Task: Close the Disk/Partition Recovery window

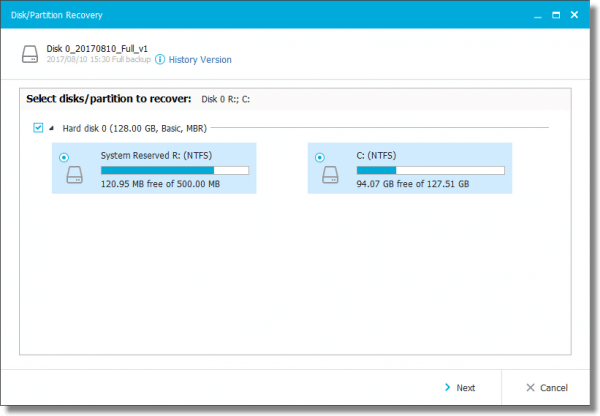Action: pyautogui.click(x=574, y=15)
